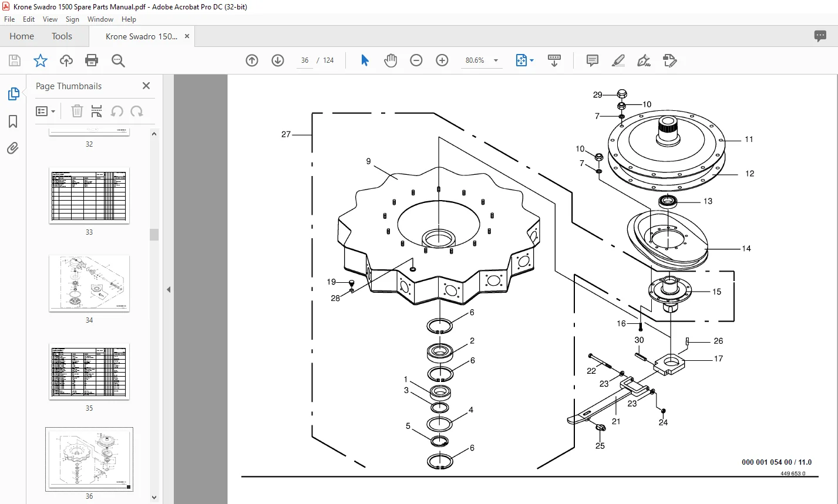Activate the Hand pan tool
The width and height of the screenshot is (838, 504).
point(391,60)
